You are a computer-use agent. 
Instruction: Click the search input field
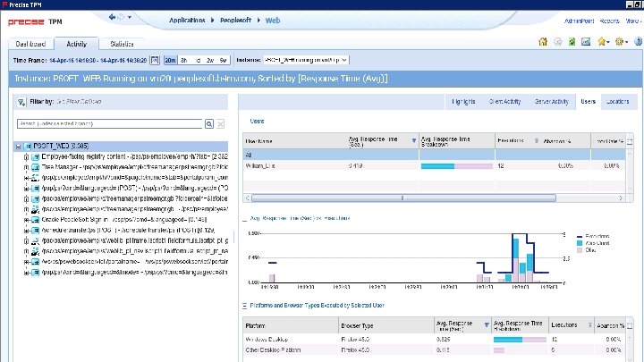coord(110,123)
